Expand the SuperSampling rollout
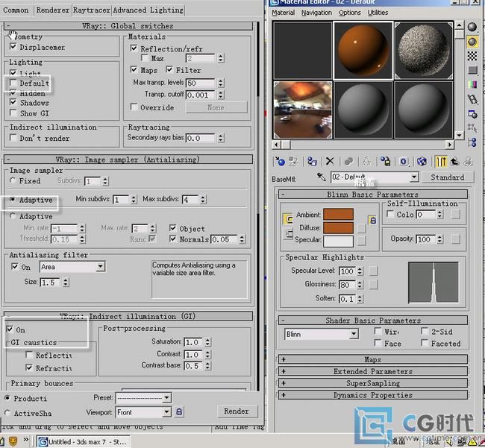 coord(373,383)
